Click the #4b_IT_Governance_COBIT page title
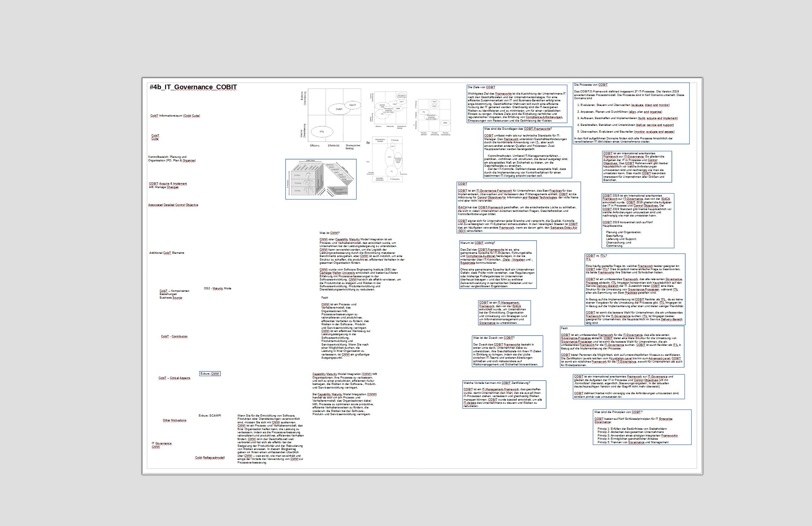 click(x=193, y=87)
